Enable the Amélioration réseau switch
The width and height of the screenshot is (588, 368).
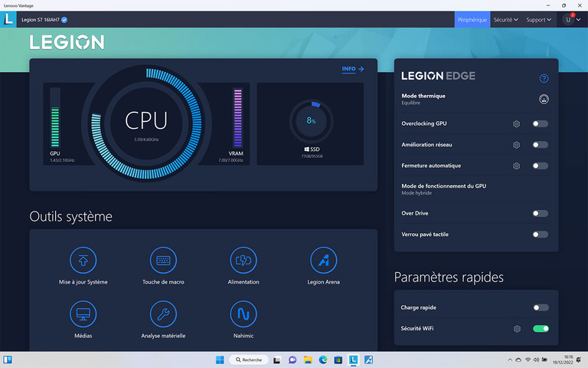tap(541, 145)
